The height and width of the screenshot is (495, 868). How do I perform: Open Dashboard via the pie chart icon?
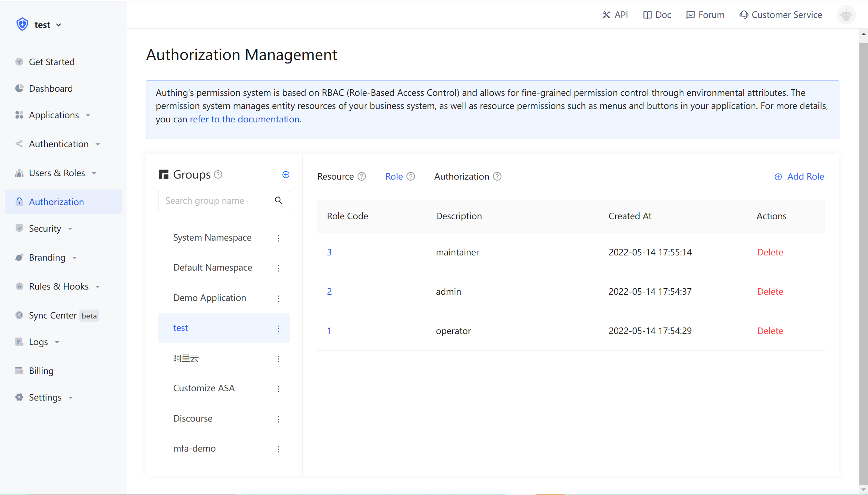(x=19, y=88)
